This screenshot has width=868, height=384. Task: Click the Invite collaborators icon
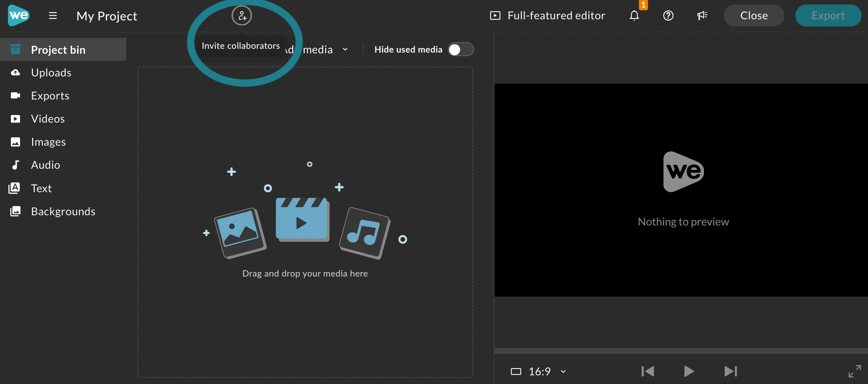tap(242, 16)
